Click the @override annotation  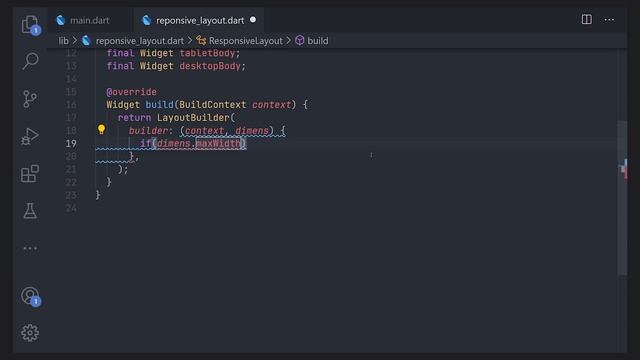[x=131, y=92]
